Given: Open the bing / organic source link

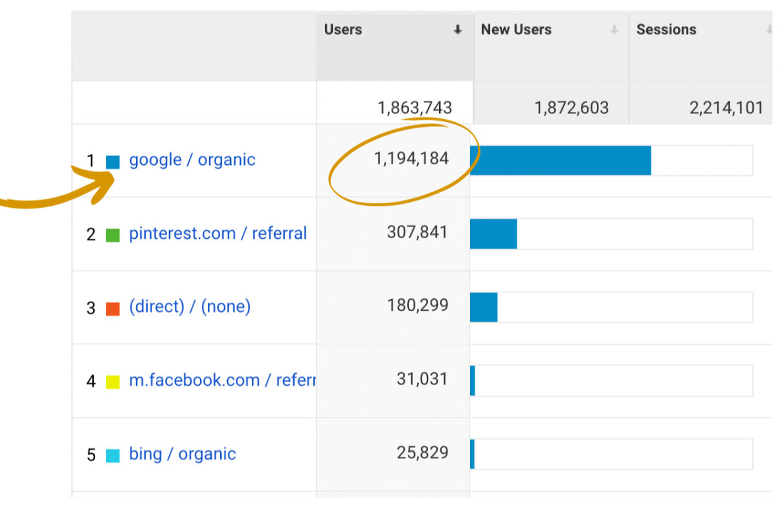Looking at the screenshot, I should coord(183,454).
